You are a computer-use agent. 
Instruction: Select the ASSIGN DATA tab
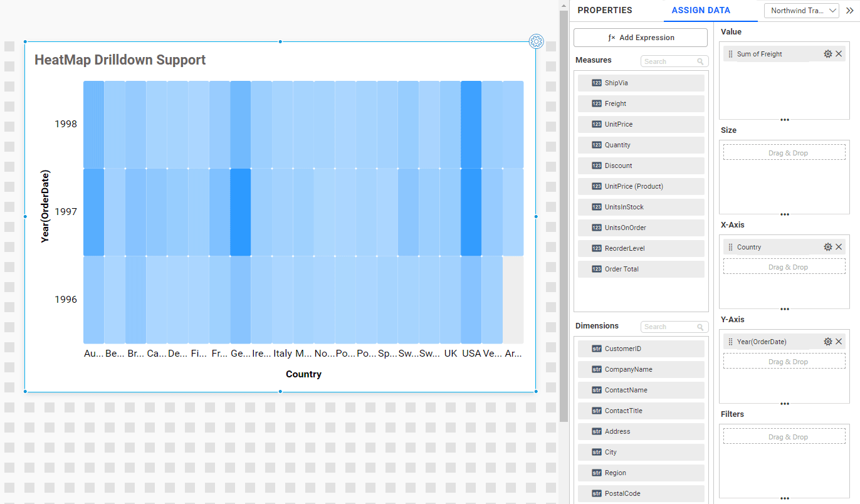tap(700, 10)
